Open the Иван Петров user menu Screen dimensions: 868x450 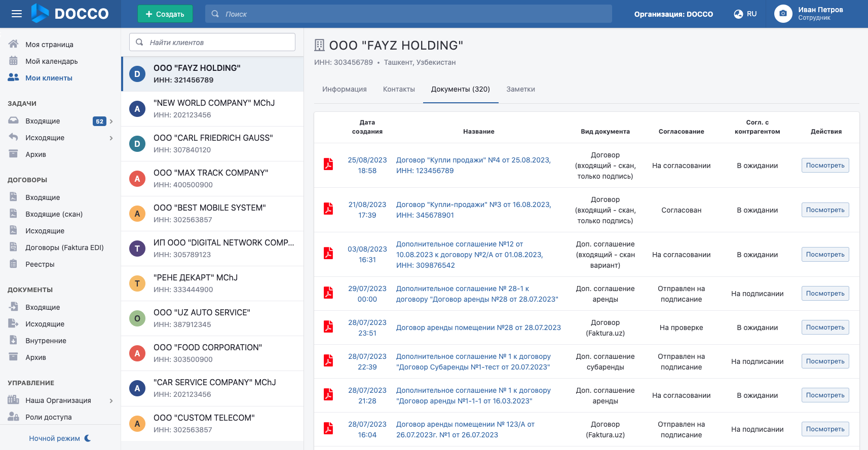pyautogui.click(x=809, y=14)
